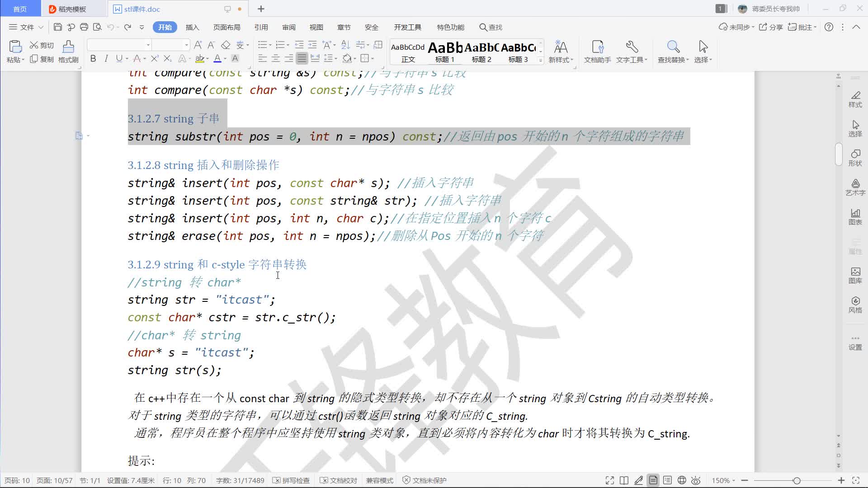
Task: Click the 查找 search button
Action: click(491, 27)
